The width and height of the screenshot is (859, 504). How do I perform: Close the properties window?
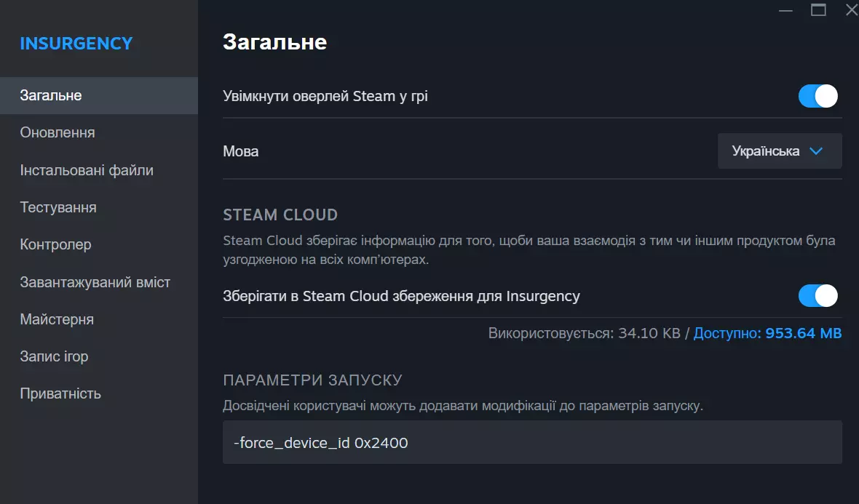coord(851,10)
